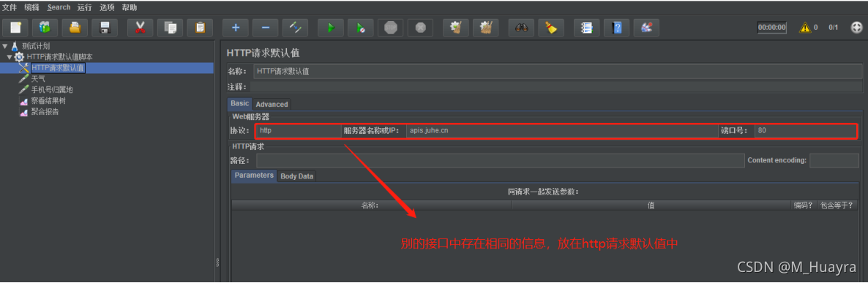The height and width of the screenshot is (283, 868).
Task: Copy the selected element
Action: [x=171, y=28]
